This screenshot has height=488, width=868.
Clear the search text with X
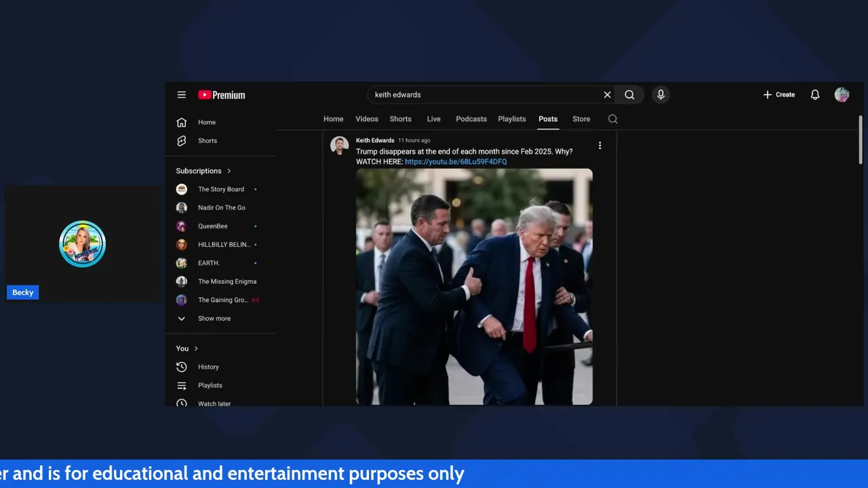coord(607,95)
